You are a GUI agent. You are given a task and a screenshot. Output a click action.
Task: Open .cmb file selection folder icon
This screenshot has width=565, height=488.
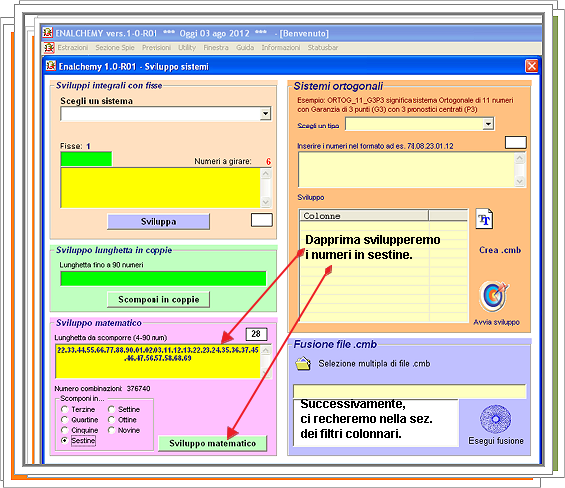pos(303,363)
